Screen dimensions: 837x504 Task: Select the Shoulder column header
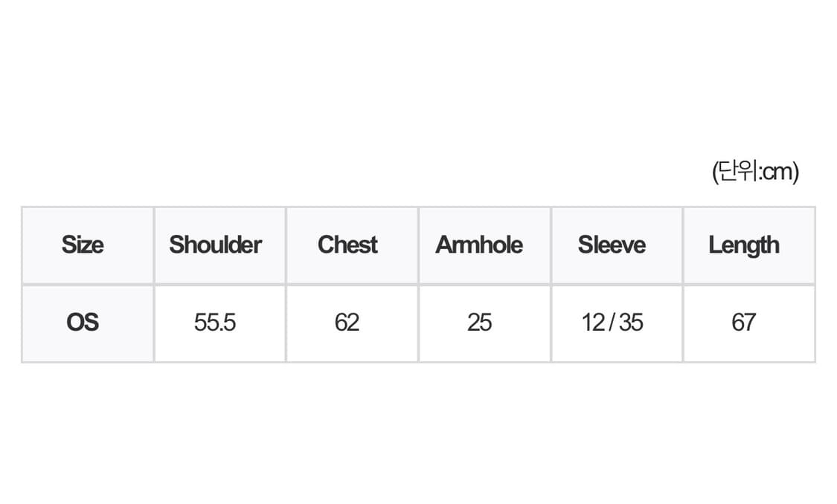point(215,245)
